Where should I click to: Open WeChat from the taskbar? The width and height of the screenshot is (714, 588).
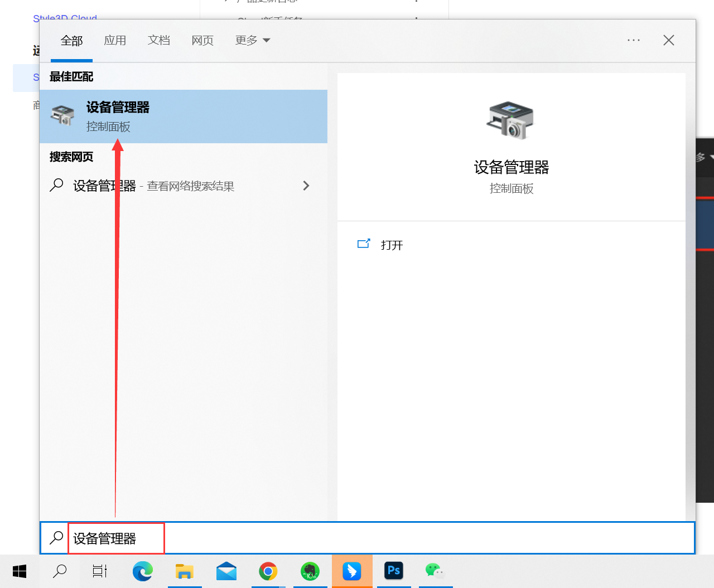[435, 571]
